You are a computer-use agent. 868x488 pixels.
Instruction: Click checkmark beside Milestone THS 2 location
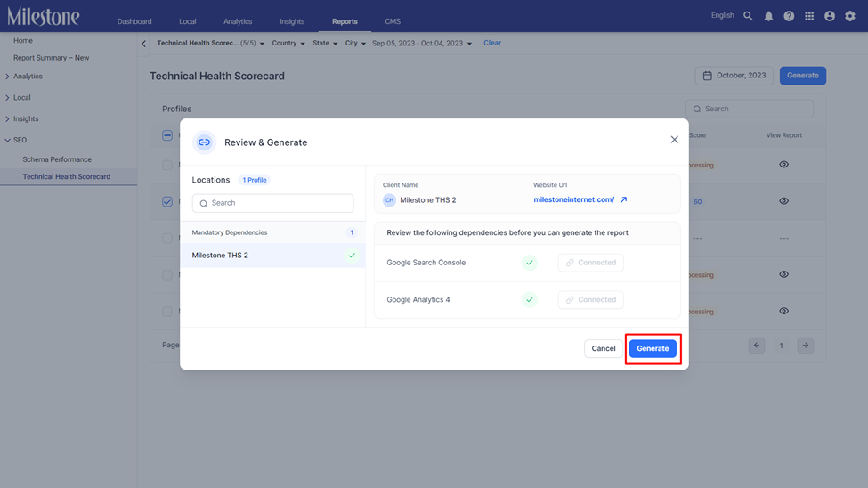[352, 256]
